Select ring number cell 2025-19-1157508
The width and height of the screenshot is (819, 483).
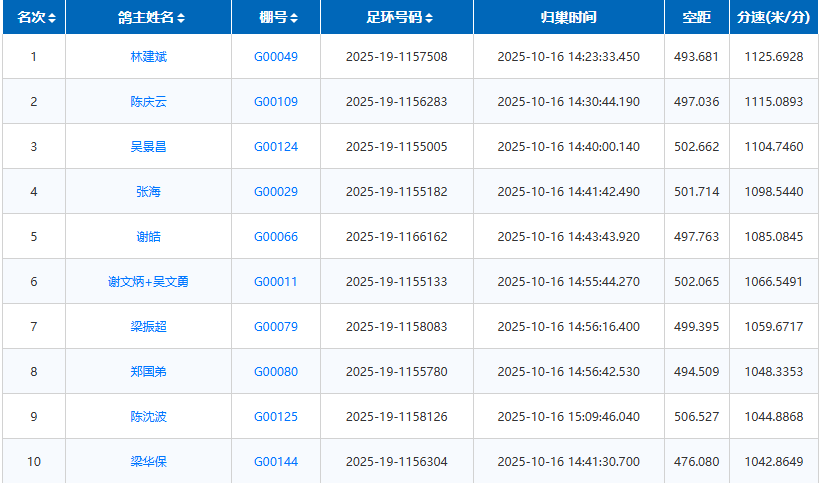pyautogui.click(x=396, y=57)
